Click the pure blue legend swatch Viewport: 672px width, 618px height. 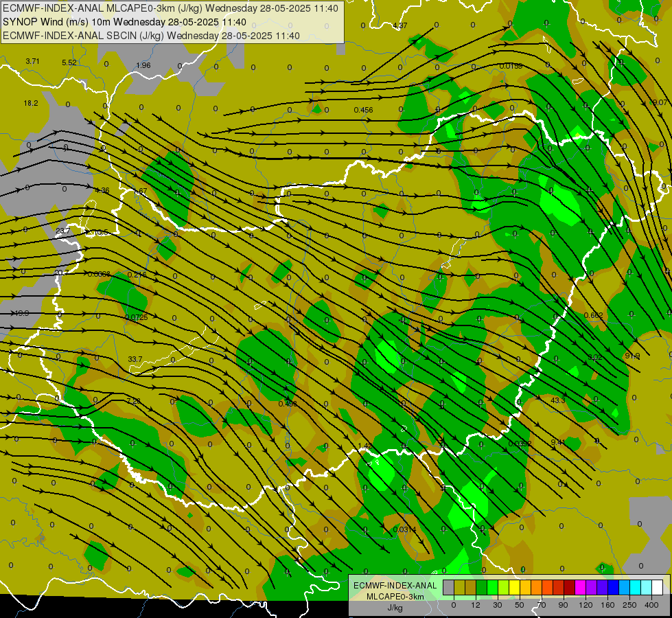613,587
